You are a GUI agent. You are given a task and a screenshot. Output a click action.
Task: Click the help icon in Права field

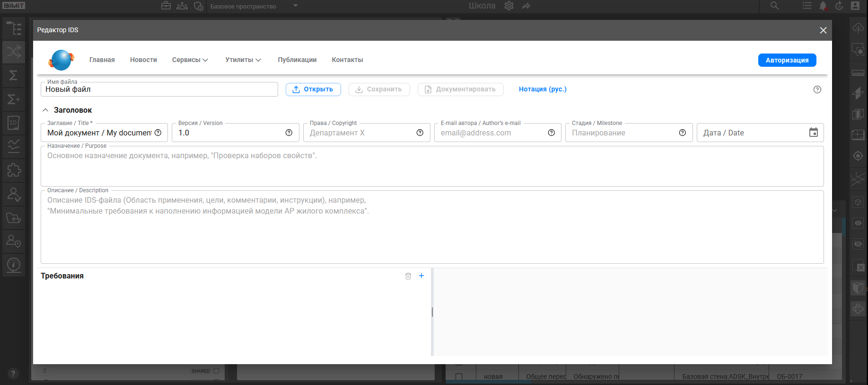[420, 133]
